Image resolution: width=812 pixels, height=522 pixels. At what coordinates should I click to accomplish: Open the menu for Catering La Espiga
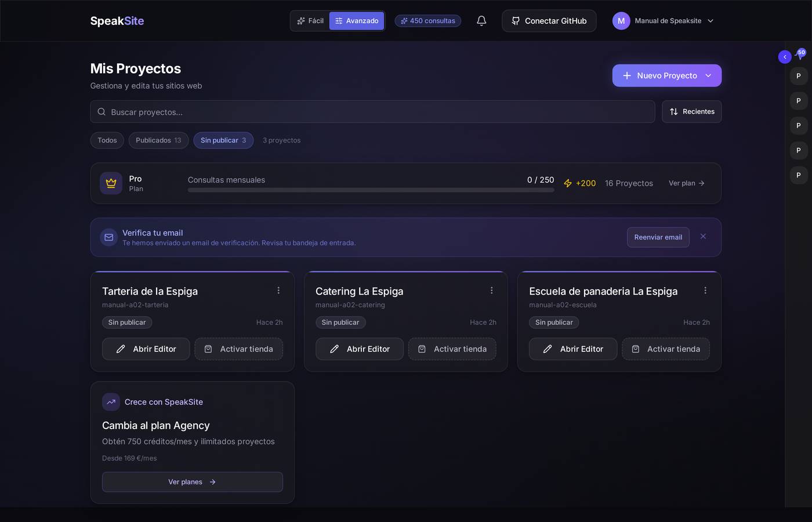(x=492, y=291)
